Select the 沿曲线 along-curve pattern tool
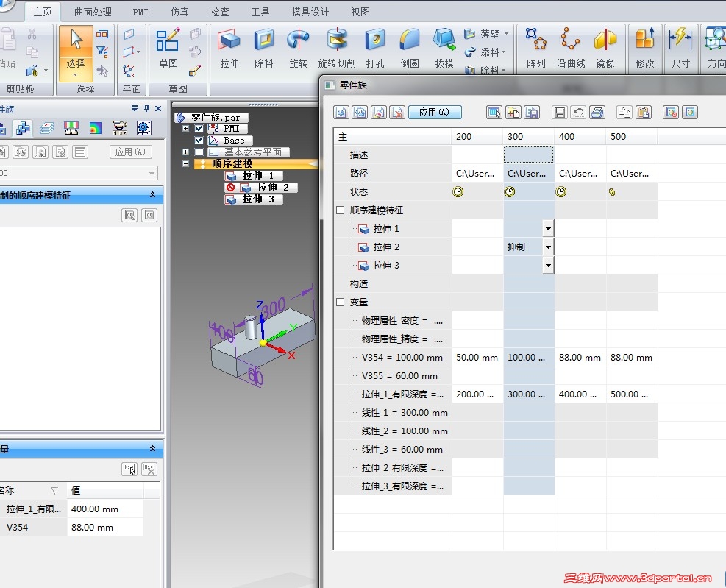The width and height of the screenshot is (726, 588). [x=571, y=48]
